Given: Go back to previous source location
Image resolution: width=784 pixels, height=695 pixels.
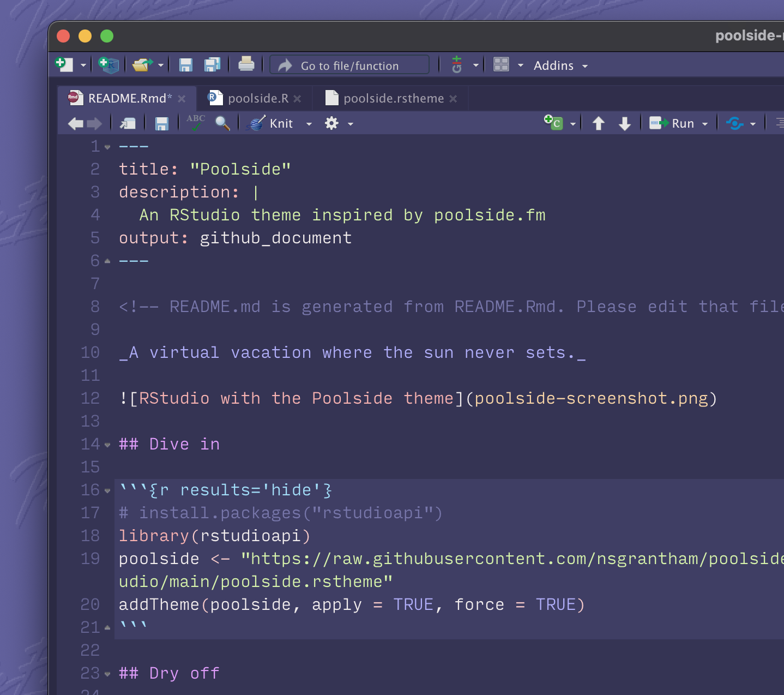Looking at the screenshot, I should pos(76,124).
